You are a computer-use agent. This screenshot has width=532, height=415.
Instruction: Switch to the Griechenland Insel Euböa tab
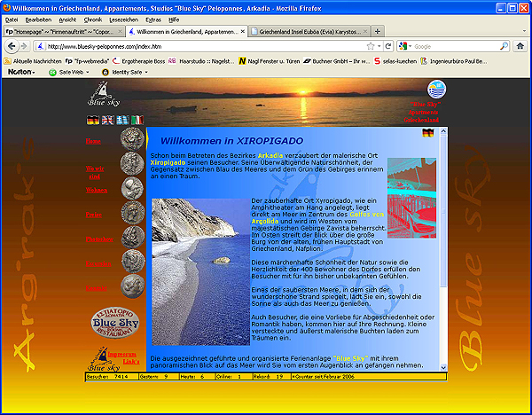[x=307, y=31]
